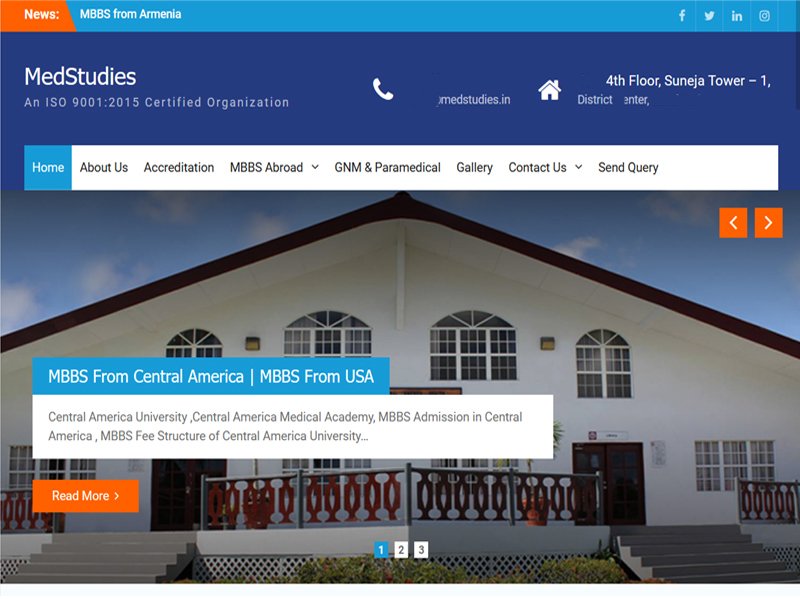
Task: Click the MedStudies site title
Action: (80, 77)
